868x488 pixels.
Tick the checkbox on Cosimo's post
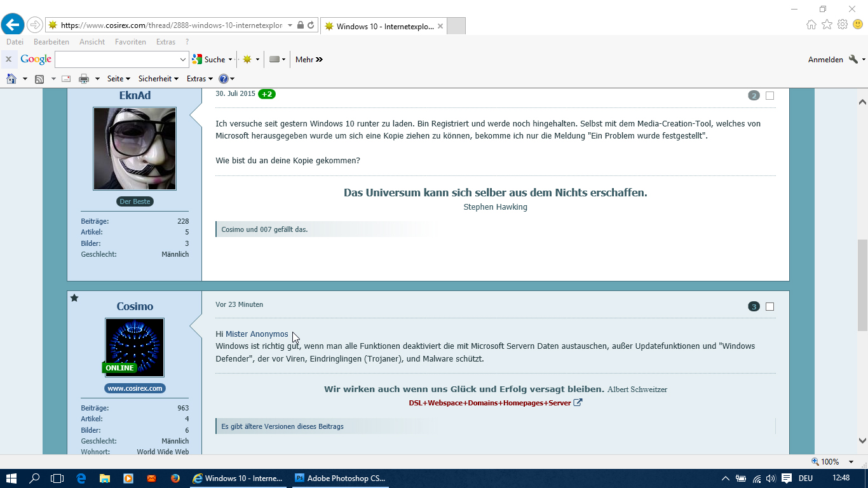click(770, 307)
